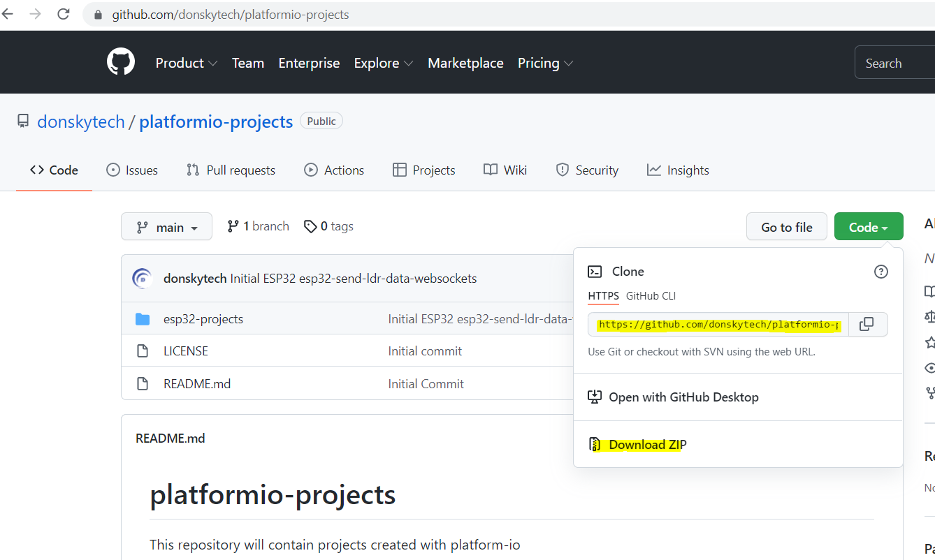Open the Wiki tab
935x560 pixels.
(x=505, y=170)
